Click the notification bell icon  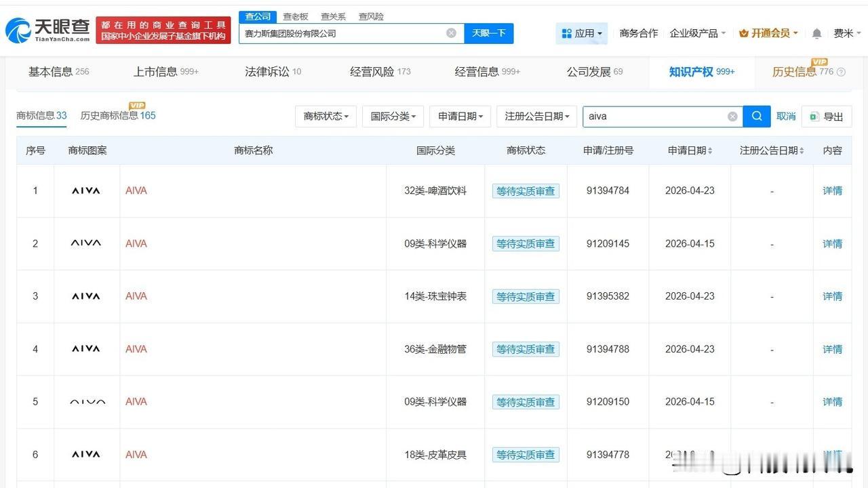[816, 33]
